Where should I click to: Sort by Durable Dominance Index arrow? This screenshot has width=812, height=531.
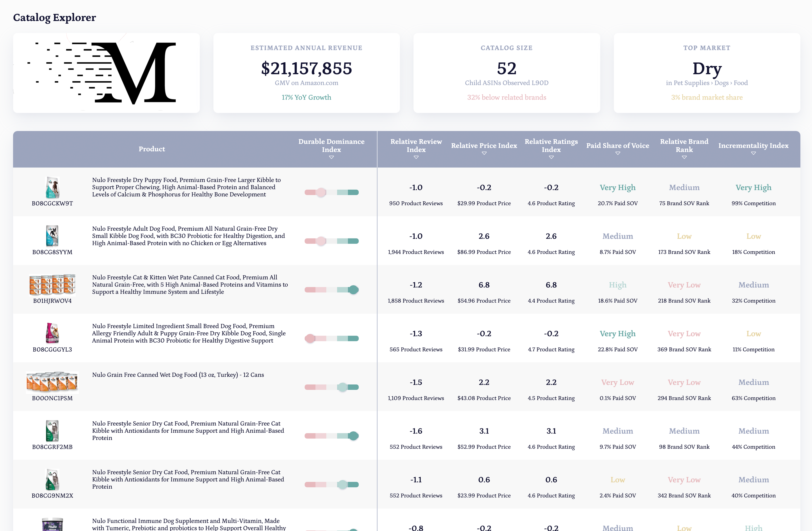coord(331,157)
